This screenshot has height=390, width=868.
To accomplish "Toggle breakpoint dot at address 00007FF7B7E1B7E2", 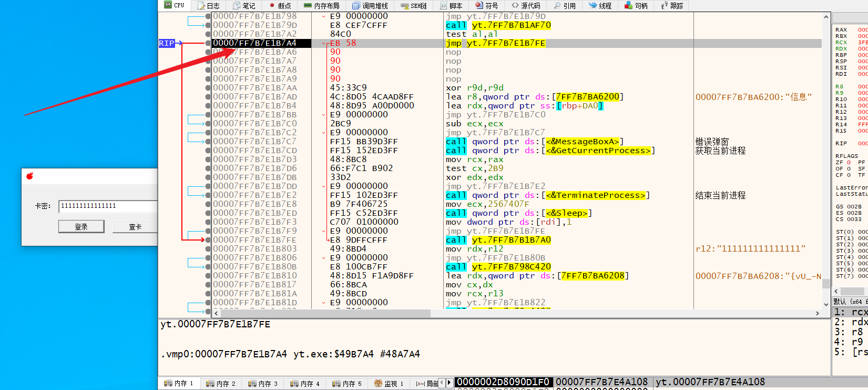I will pyautogui.click(x=208, y=195).
